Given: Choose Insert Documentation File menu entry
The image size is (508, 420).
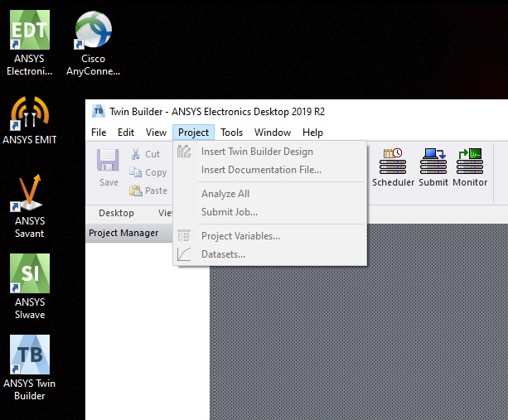Looking at the screenshot, I should tap(270, 170).
